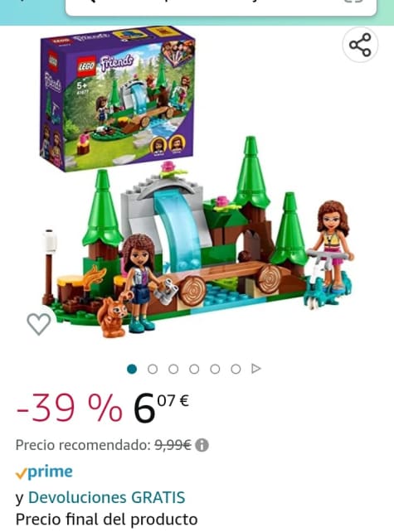
Task: Tap the -39 % discount label
Action: (69, 409)
